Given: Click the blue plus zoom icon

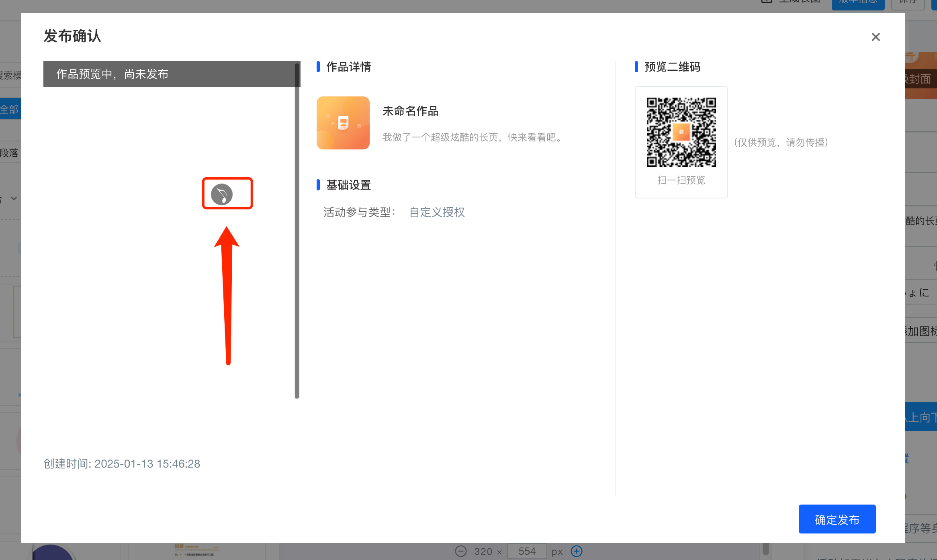Looking at the screenshot, I should tap(577, 551).
